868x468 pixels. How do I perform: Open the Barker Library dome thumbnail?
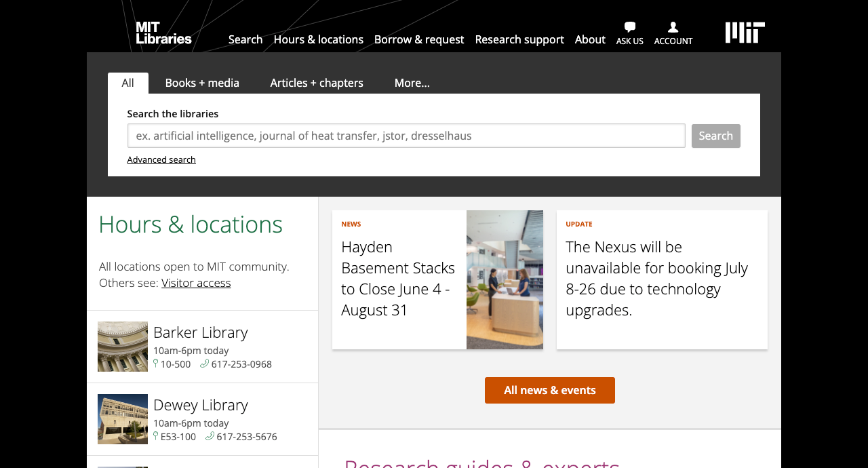pos(123,347)
